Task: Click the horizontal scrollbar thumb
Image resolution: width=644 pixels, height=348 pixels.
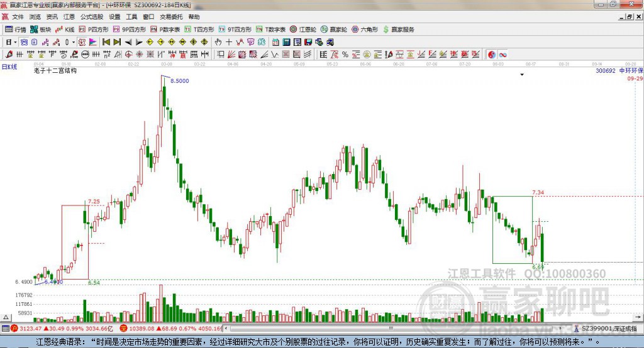Action: [391, 329]
